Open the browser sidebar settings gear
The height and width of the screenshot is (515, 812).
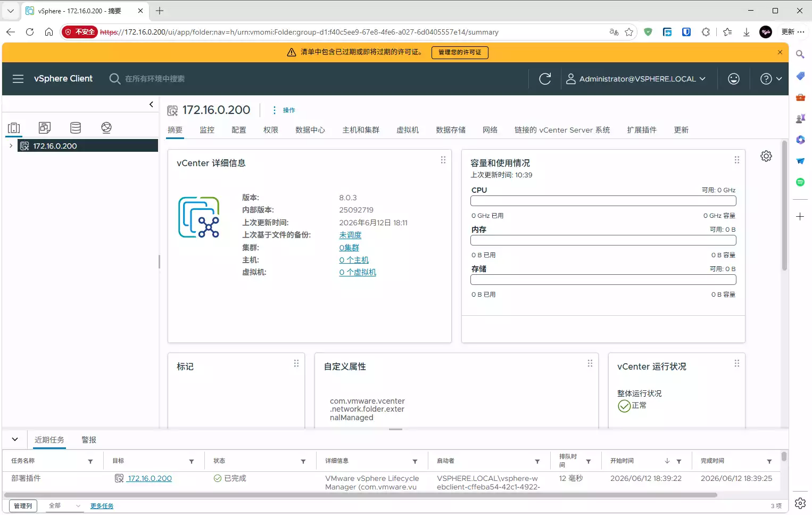(800, 503)
